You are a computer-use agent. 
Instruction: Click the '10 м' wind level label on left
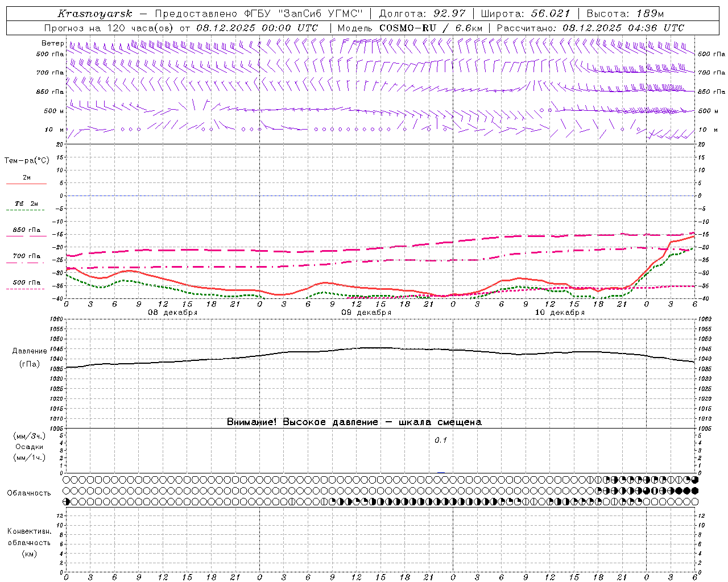pyautogui.click(x=55, y=130)
